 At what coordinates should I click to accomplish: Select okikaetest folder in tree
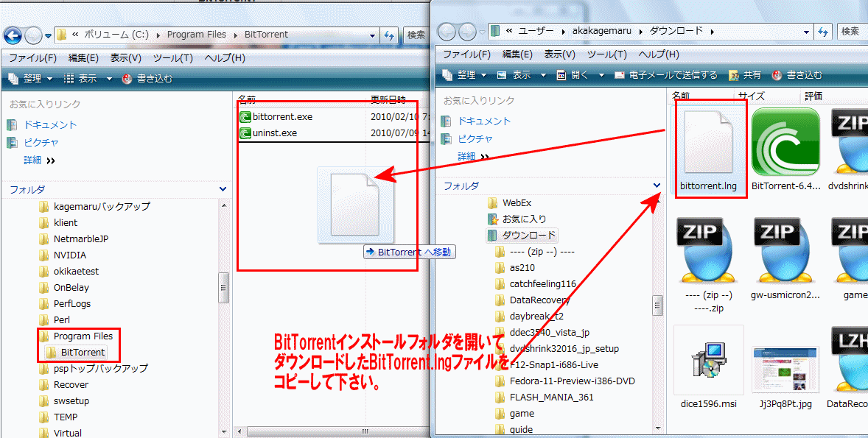(x=69, y=272)
